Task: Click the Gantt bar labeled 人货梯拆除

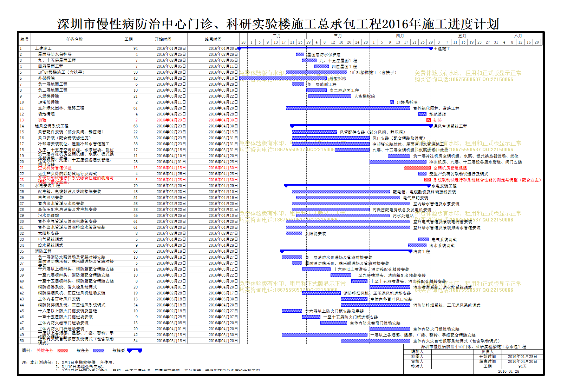Action: point(330,96)
